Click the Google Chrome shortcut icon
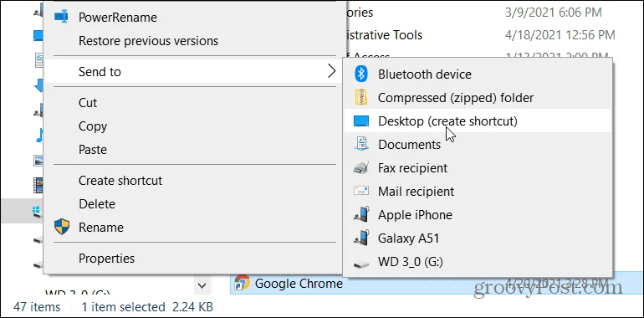The image size is (644, 318). 243,283
